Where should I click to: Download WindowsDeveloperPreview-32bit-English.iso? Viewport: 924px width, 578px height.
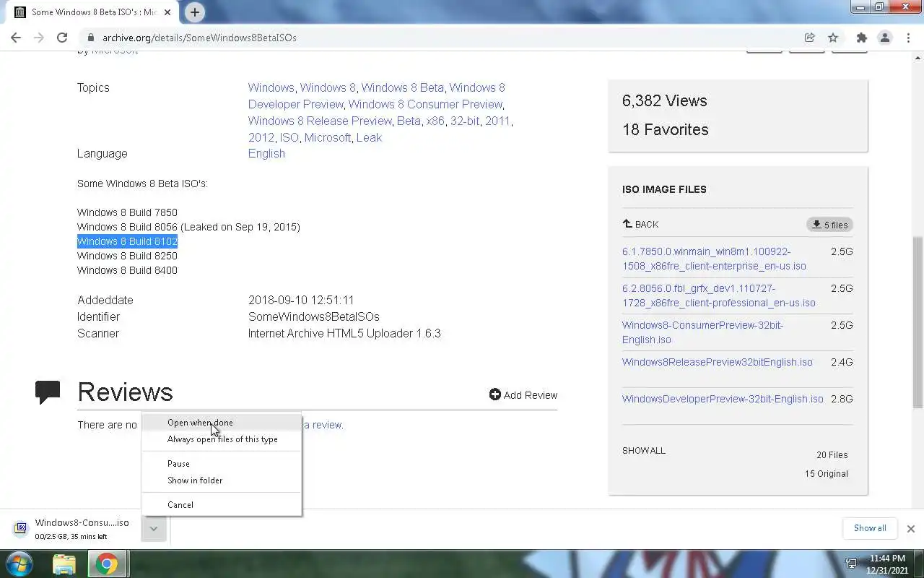pyautogui.click(x=723, y=399)
